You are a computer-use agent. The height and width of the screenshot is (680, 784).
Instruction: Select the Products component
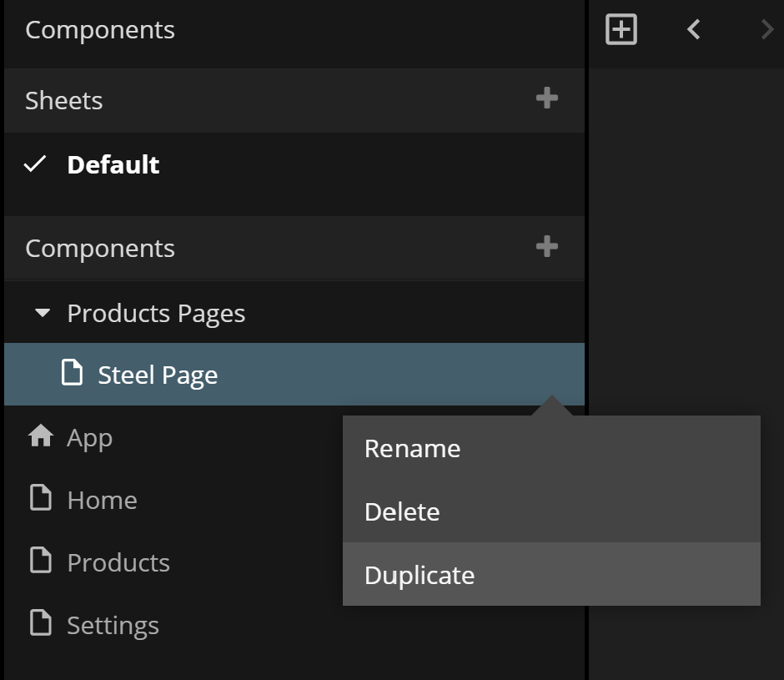pos(118,562)
